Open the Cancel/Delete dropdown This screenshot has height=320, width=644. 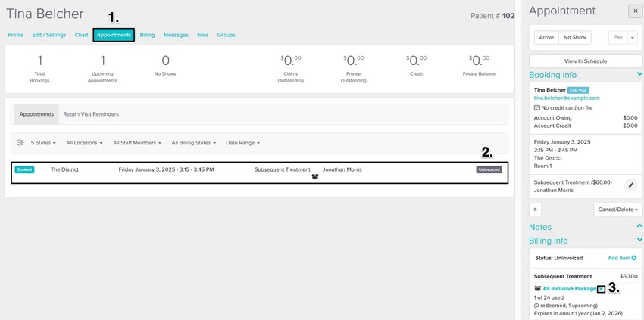click(x=617, y=210)
